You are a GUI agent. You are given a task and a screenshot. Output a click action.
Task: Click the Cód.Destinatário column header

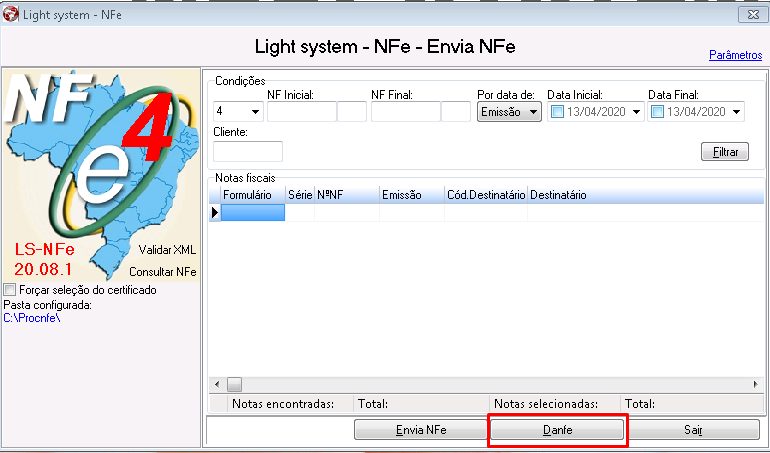click(x=486, y=195)
